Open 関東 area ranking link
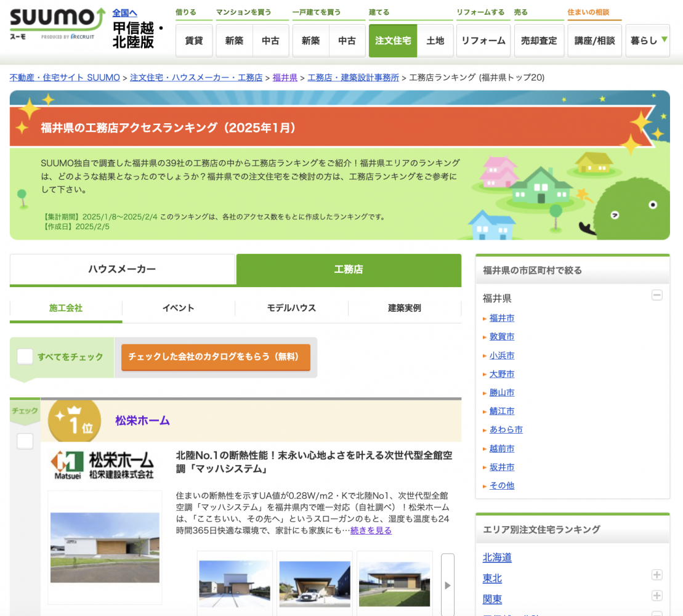The height and width of the screenshot is (616, 683). 492,599
